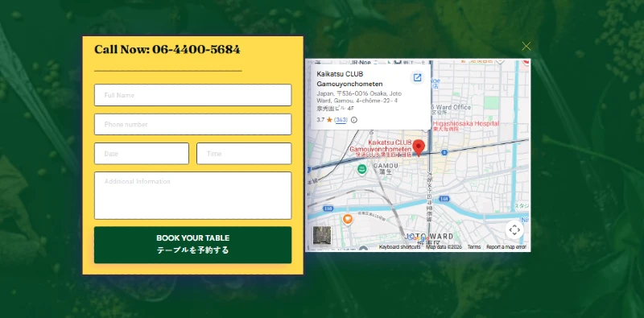The width and height of the screenshot is (644, 318).
Task: Open the 363 reviews link
Action: click(341, 120)
